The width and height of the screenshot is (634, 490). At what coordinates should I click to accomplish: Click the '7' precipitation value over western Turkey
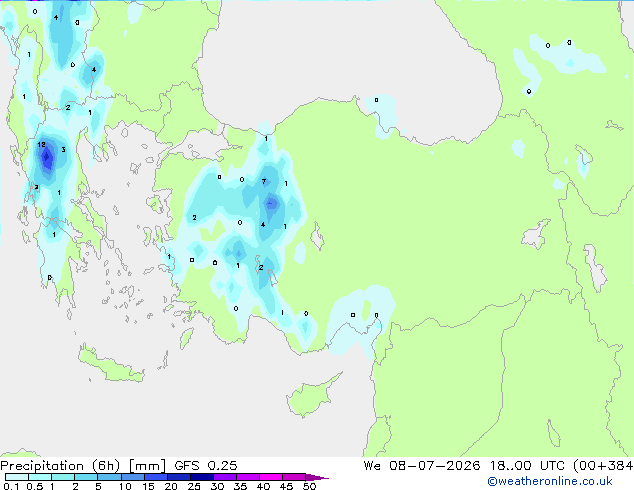[264, 182]
